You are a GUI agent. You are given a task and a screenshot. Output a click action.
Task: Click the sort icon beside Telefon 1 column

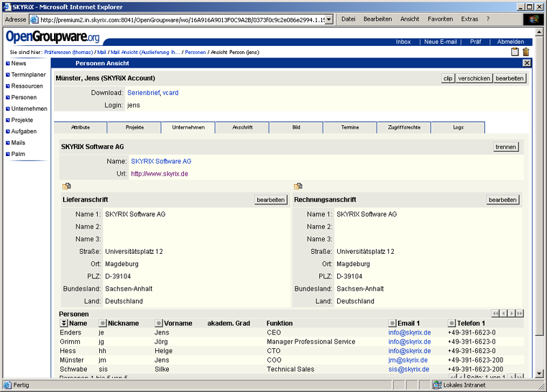pyautogui.click(x=452, y=323)
